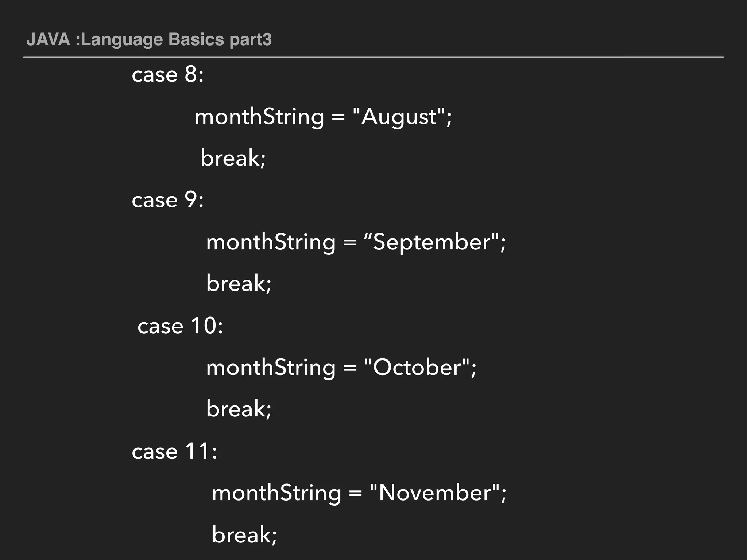Click the "break;" statement under September
Image resolution: width=747 pixels, height=560 pixels.
pyautogui.click(x=239, y=284)
